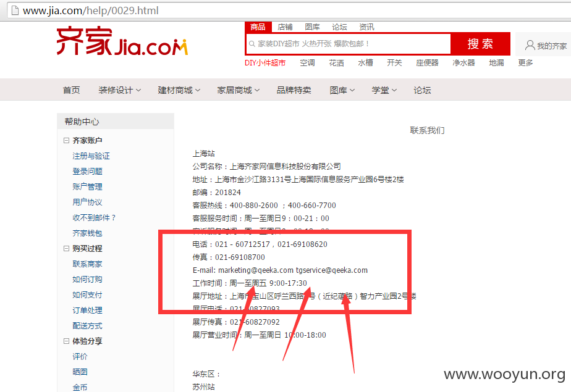The height and width of the screenshot is (392, 571).
Task: Collapse the 购买过程 tree section
Action: pyautogui.click(x=66, y=248)
